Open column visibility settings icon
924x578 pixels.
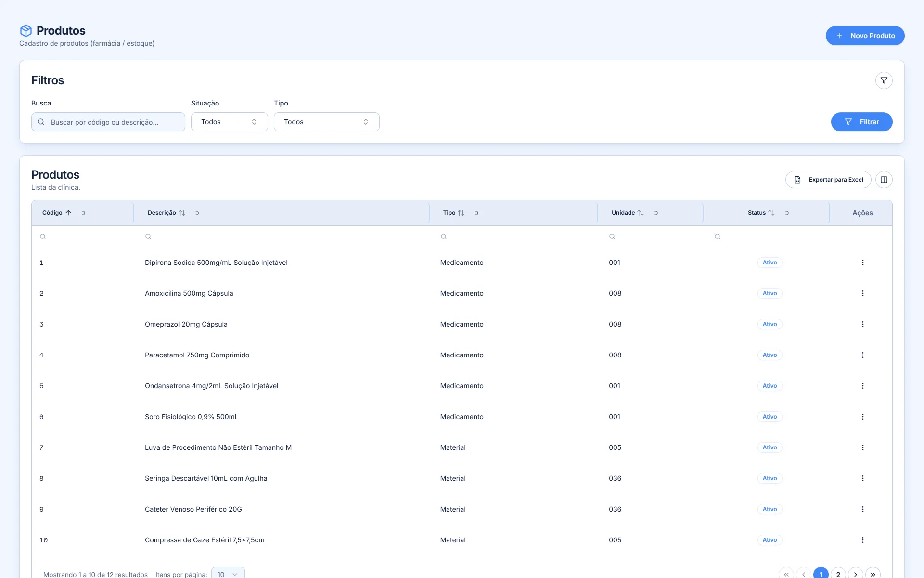coord(884,180)
